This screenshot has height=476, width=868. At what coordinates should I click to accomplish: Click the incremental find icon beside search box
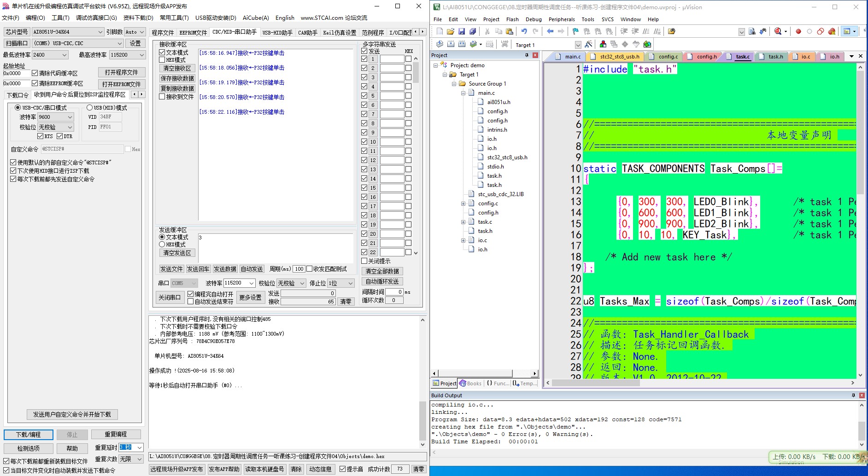coord(763,31)
